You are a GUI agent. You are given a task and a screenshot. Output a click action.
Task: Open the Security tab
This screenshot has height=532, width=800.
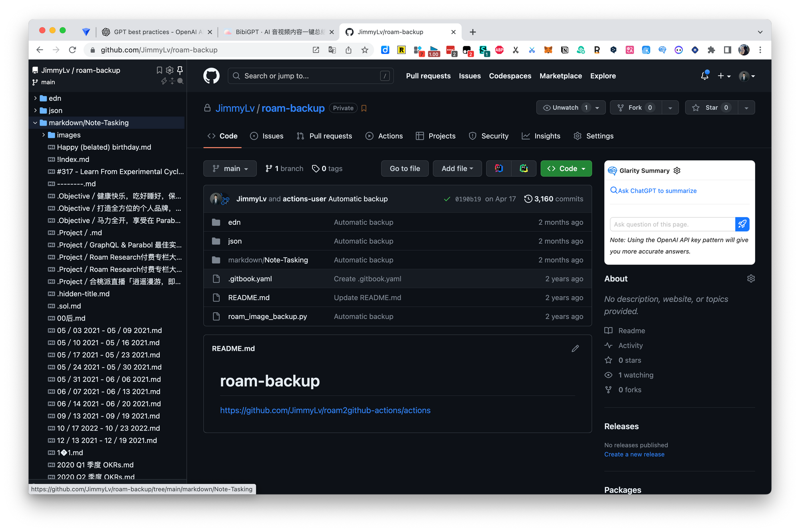click(x=488, y=136)
